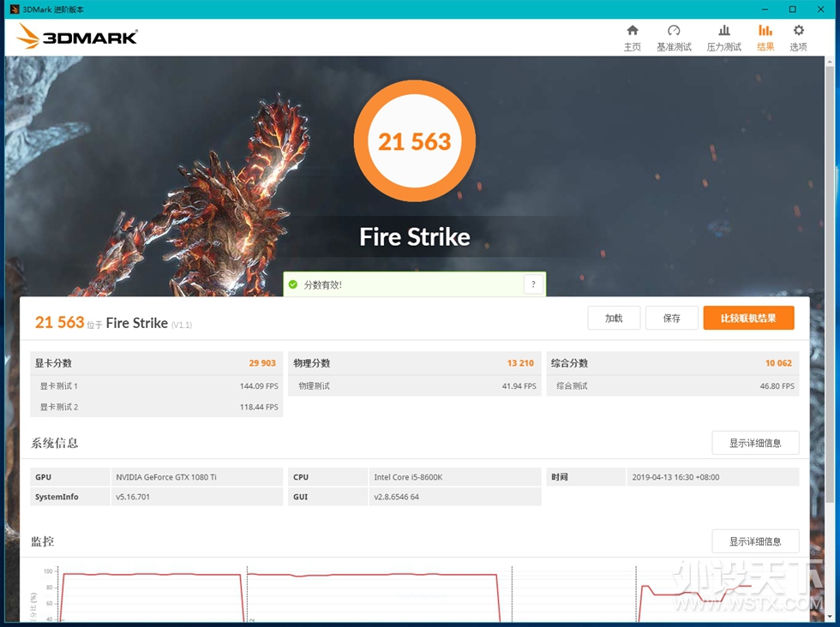The width and height of the screenshot is (840, 627).
Task: Select 物理测试 41.94 FPS row
Action: pos(415,386)
